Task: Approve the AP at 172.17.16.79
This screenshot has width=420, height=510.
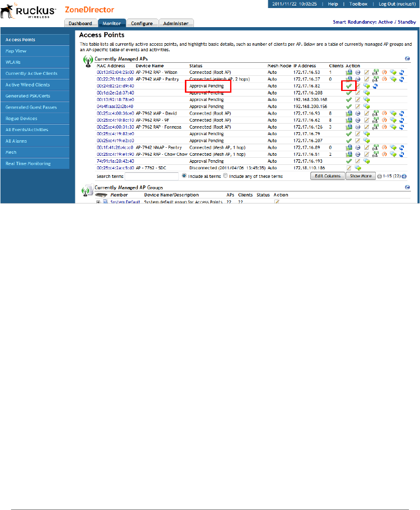Action: click(x=349, y=134)
